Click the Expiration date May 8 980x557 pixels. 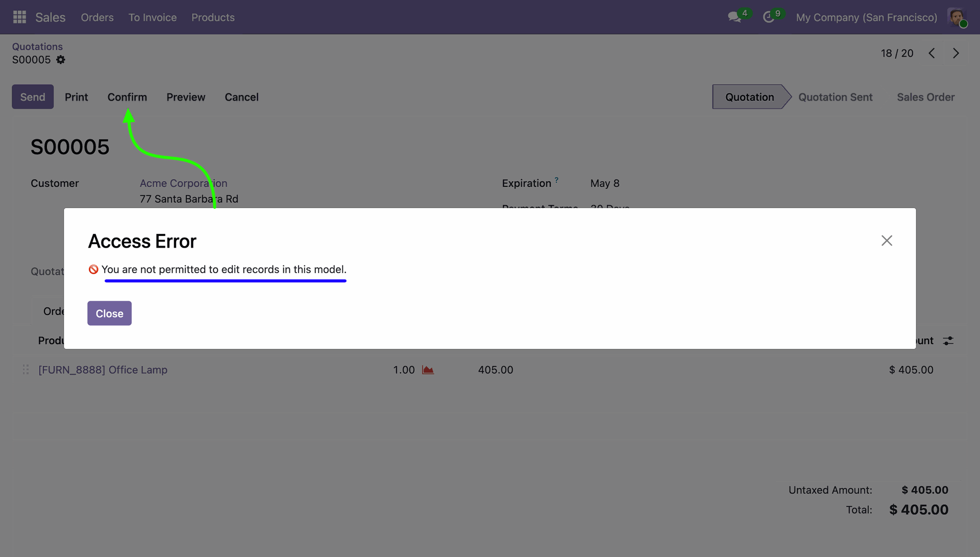[605, 183]
